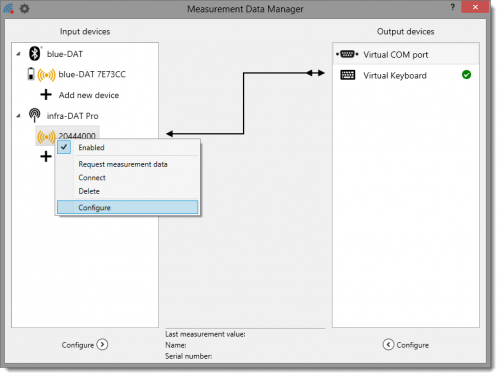Click the question mark help button
500x377 pixels.
(452, 7)
